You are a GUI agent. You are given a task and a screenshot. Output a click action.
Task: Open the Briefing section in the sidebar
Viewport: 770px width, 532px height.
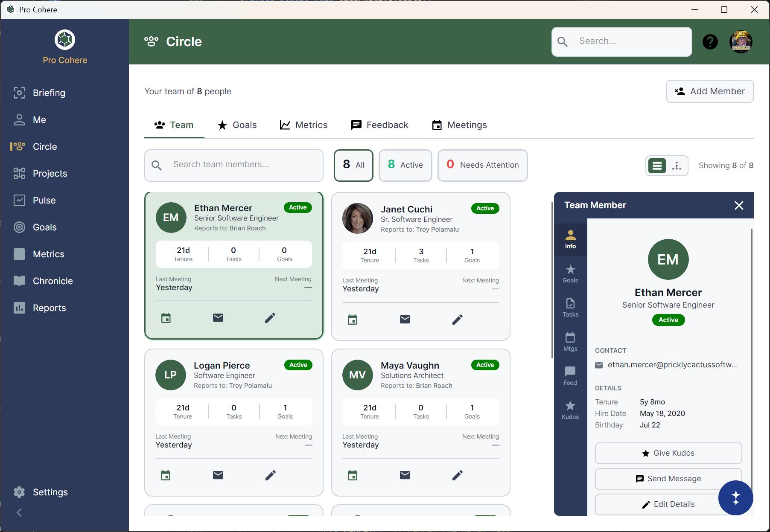coord(49,93)
